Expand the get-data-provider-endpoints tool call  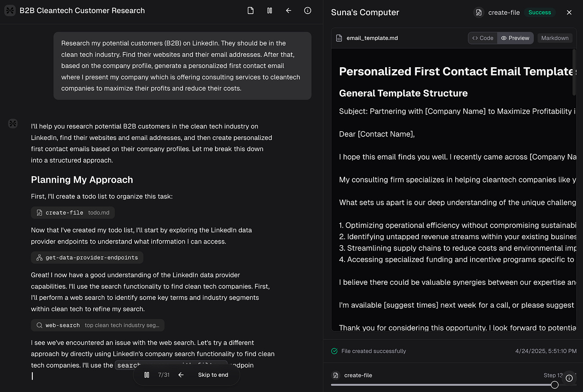[x=87, y=258]
